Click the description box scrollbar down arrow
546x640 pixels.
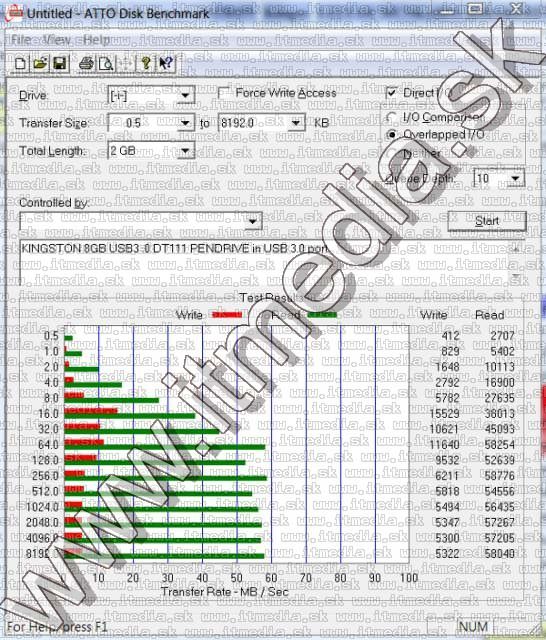pyautogui.click(x=515, y=277)
